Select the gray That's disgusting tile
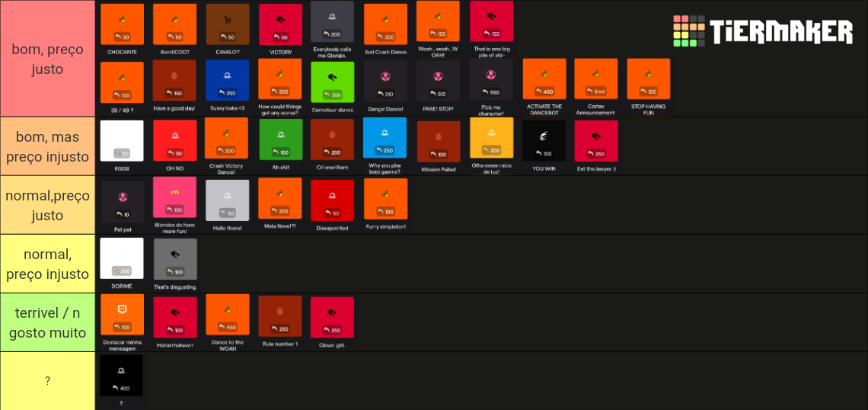 (x=175, y=264)
